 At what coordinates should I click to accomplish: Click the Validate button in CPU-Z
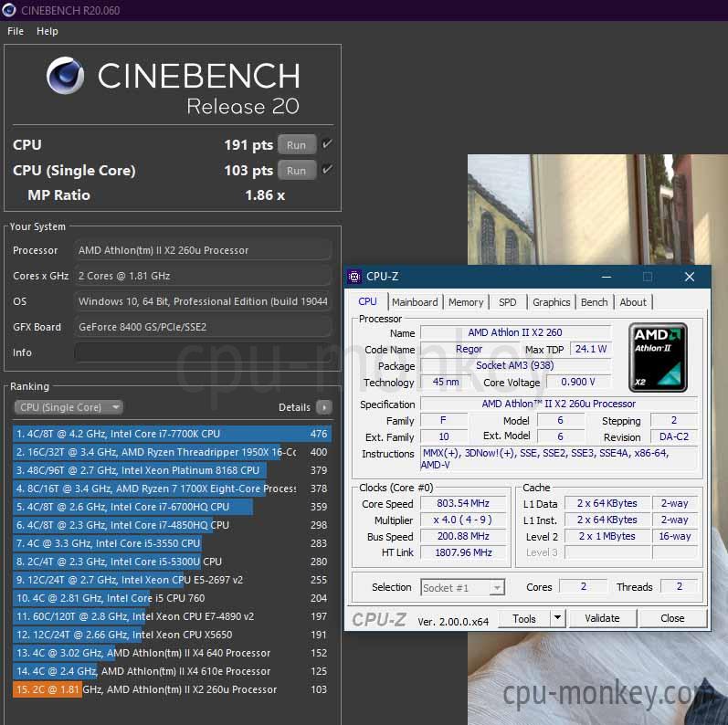point(602,618)
